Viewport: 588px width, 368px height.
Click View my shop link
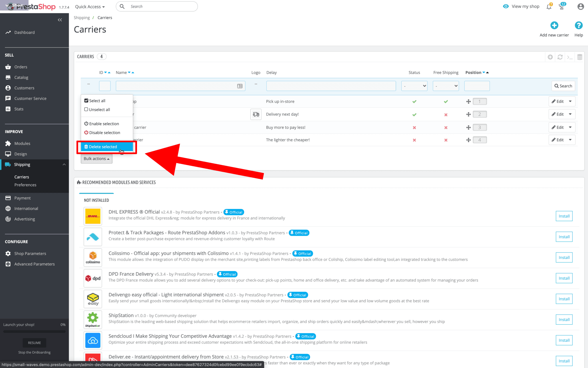tap(521, 6)
